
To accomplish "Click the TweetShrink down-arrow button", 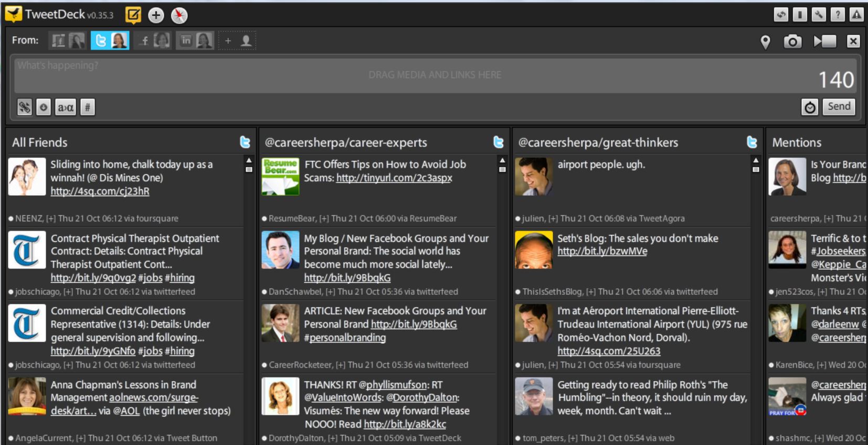I will tap(44, 108).
